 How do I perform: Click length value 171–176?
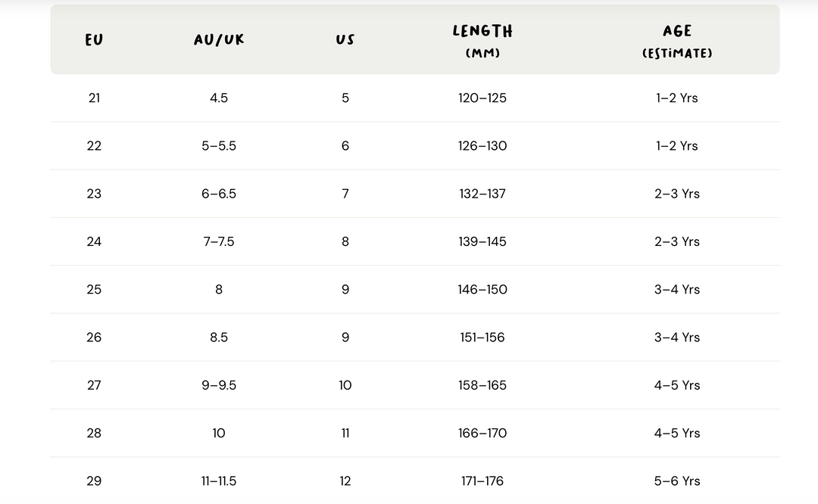[482, 481]
